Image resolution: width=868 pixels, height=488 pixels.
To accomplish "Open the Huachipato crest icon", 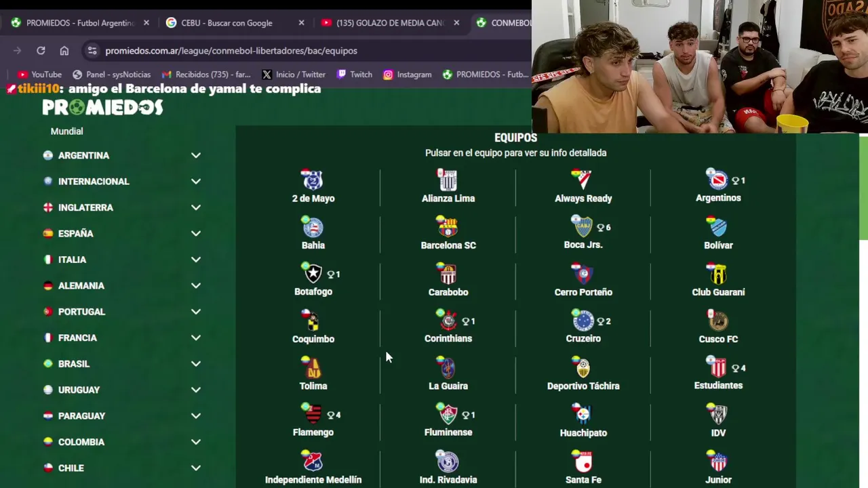I will point(583,414).
